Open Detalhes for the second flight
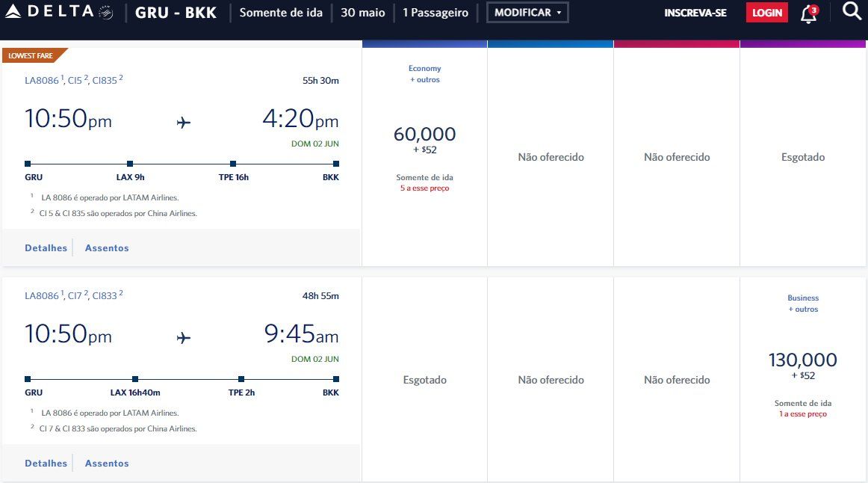This screenshot has height=483, width=868. click(46, 464)
